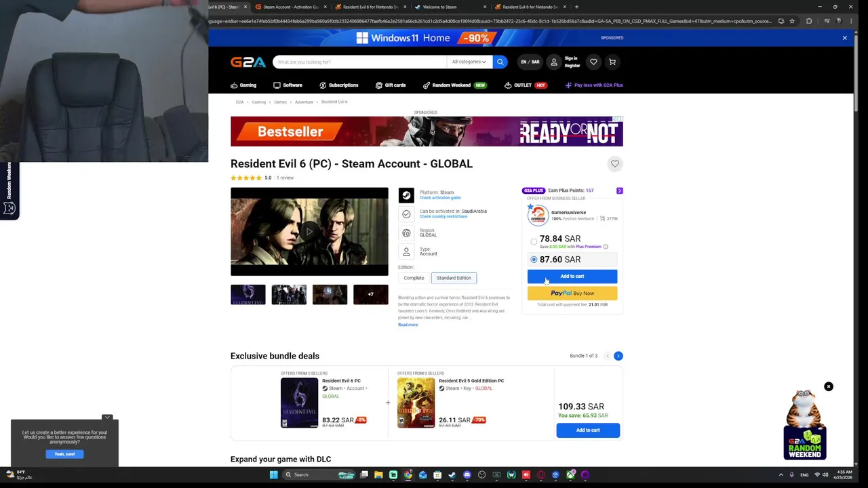
Task: Open Discord from the taskbar
Action: click(467, 474)
